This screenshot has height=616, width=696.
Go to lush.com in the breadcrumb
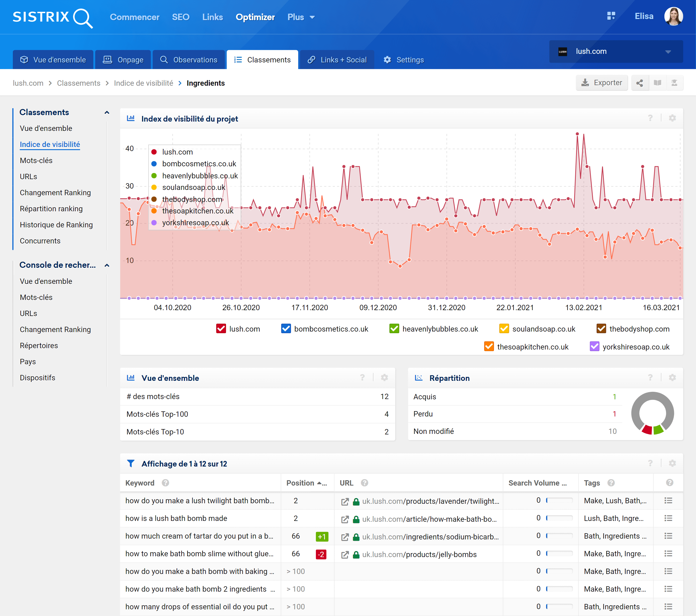28,83
